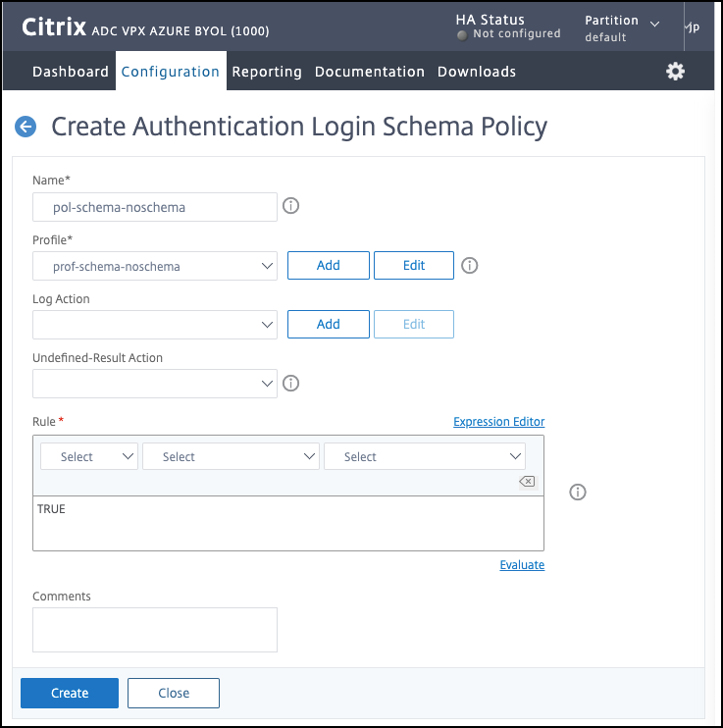Screen dimensions: 723x728
Task: Open the Downloads tab
Action: (477, 72)
